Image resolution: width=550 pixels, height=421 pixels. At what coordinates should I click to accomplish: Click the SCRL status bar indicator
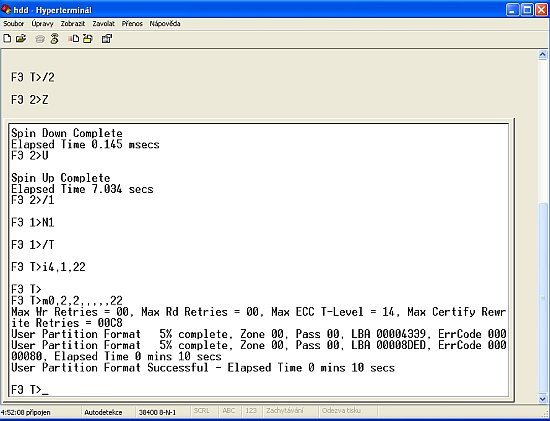coord(201,410)
